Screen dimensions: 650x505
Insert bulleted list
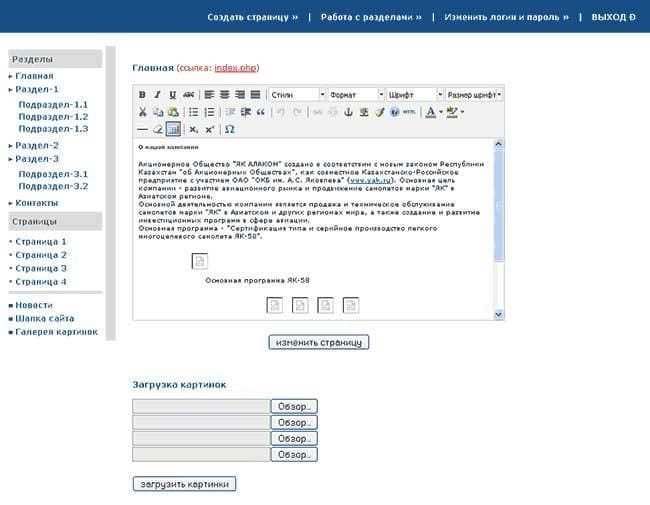point(194,112)
